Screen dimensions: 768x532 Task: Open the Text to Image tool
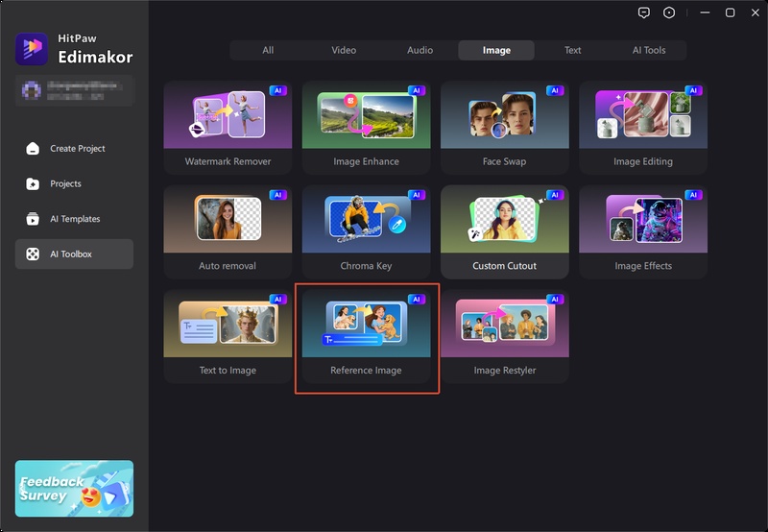[x=228, y=336]
